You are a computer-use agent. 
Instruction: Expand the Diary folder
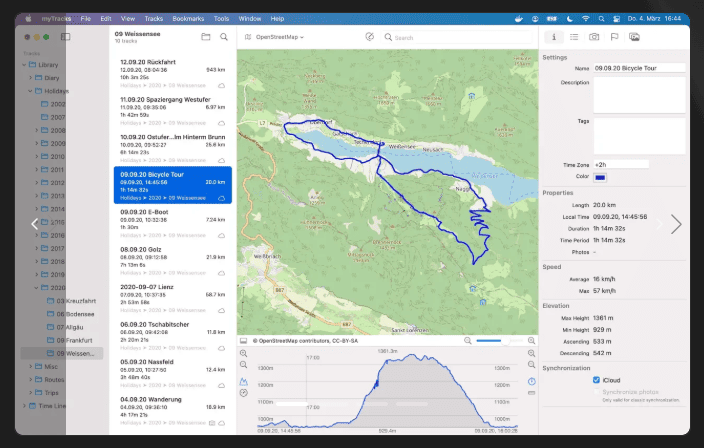click(31, 78)
